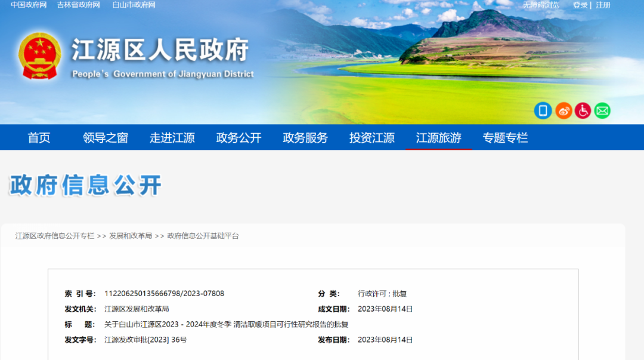The width and height of the screenshot is (644, 360).
Task: Select 领导之窗 in navigation bar
Action: [106, 138]
